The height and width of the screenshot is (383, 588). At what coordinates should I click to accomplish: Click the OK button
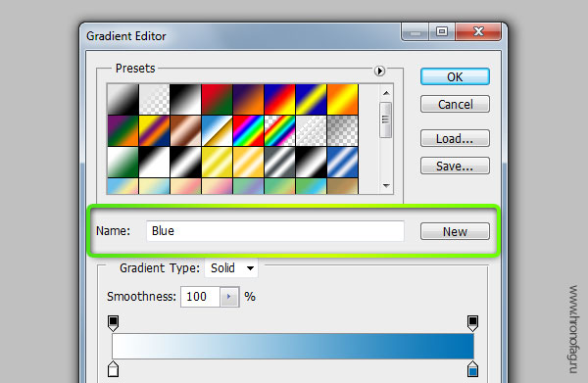(455, 76)
